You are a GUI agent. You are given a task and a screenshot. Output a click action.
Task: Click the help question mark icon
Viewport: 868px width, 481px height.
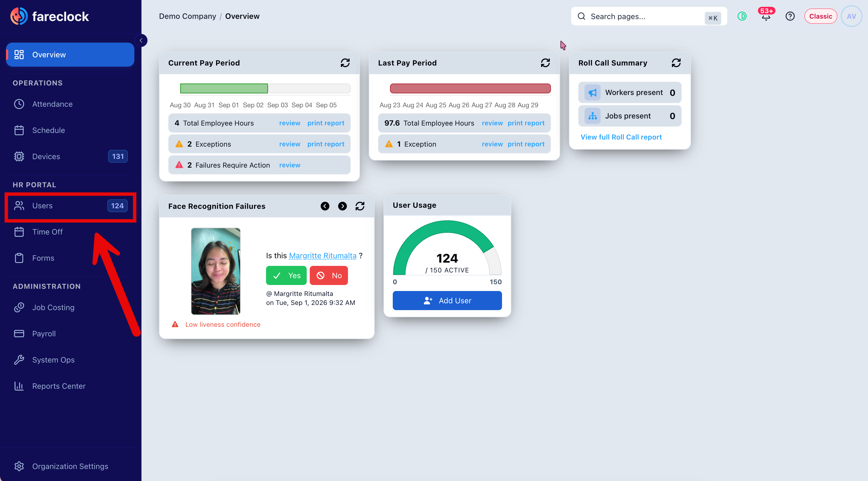pyautogui.click(x=790, y=16)
